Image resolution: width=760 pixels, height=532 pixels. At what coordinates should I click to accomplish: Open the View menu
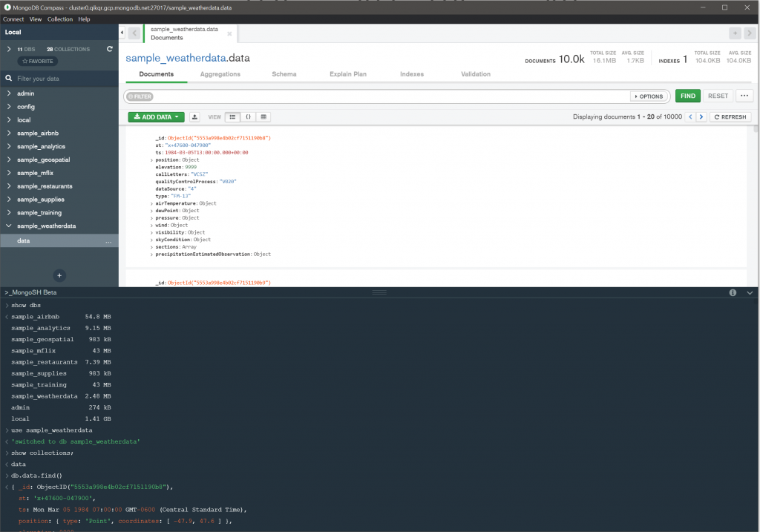(x=36, y=19)
